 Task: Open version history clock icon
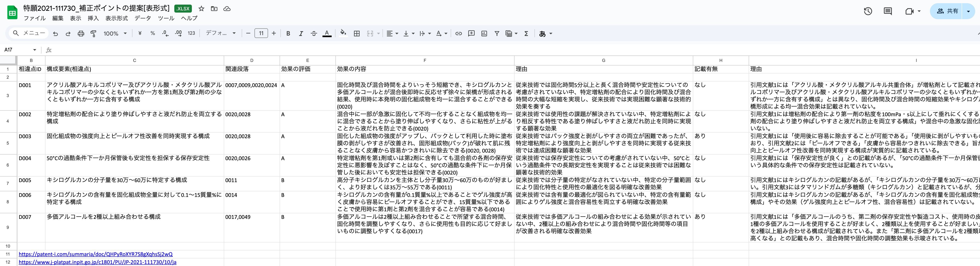coord(868,11)
